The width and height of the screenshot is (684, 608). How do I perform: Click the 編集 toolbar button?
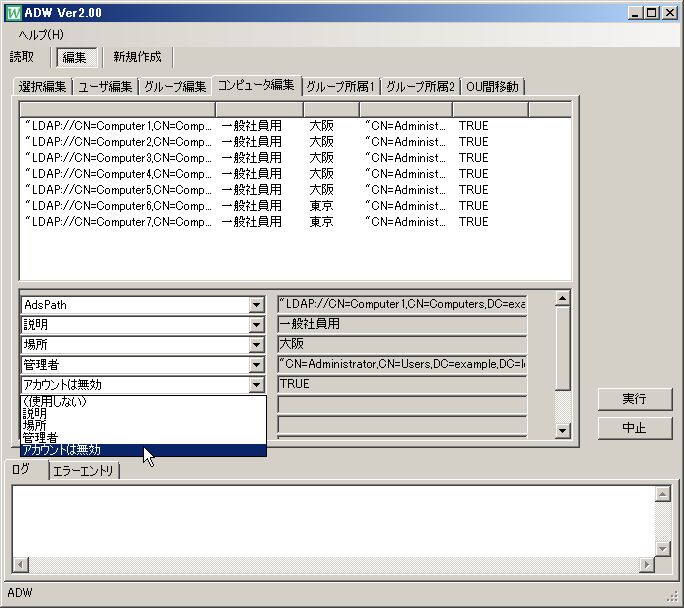[76, 57]
